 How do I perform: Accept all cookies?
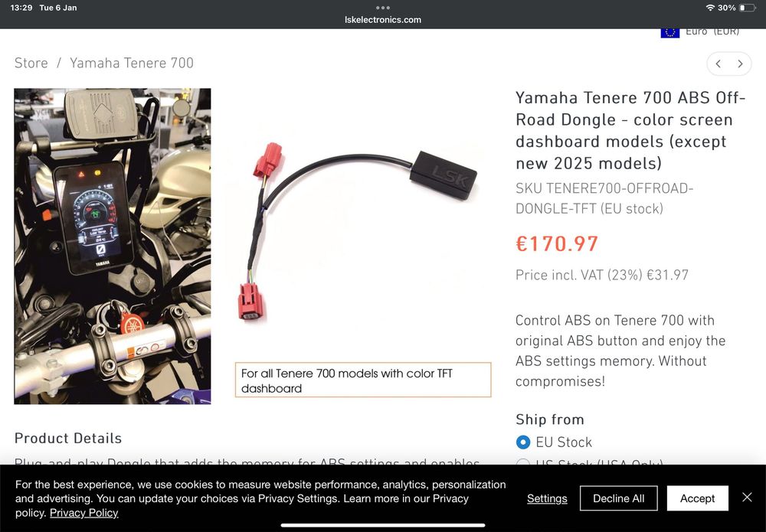click(697, 498)
